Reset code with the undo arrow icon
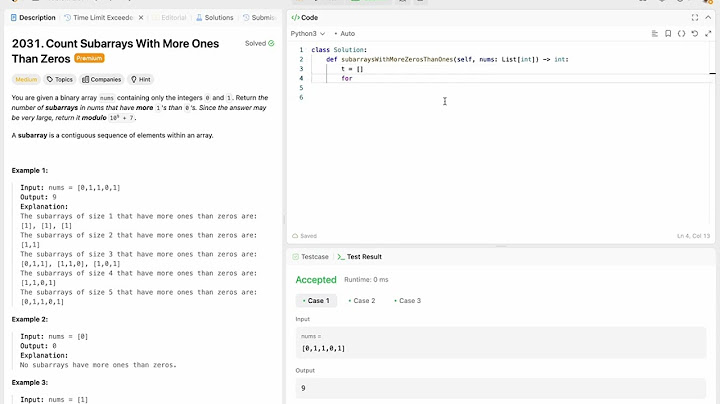Screen dimensions: 720x404 click(x=695, y=34)
